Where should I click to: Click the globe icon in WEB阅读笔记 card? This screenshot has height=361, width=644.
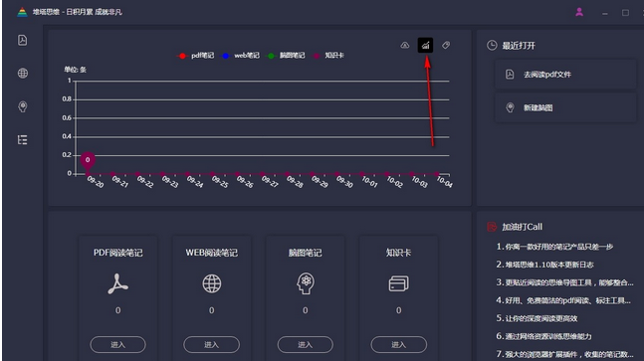tap(212, 283)
